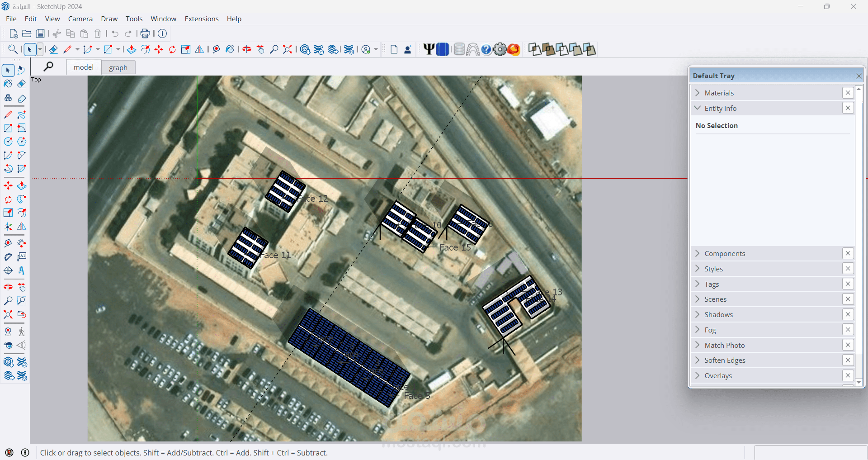Activate the Freehand drawing tool
868x460 pixels.
tap(22, 114)
